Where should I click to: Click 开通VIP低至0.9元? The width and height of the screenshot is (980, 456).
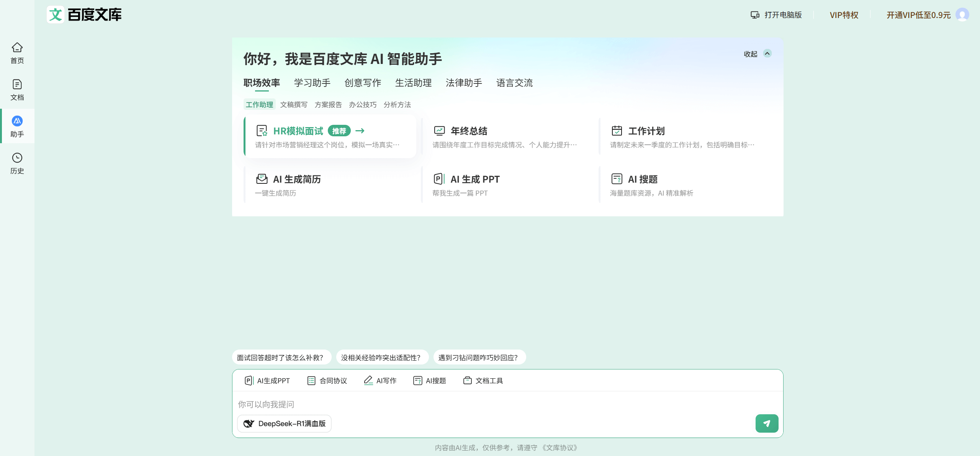pos(918,15)
